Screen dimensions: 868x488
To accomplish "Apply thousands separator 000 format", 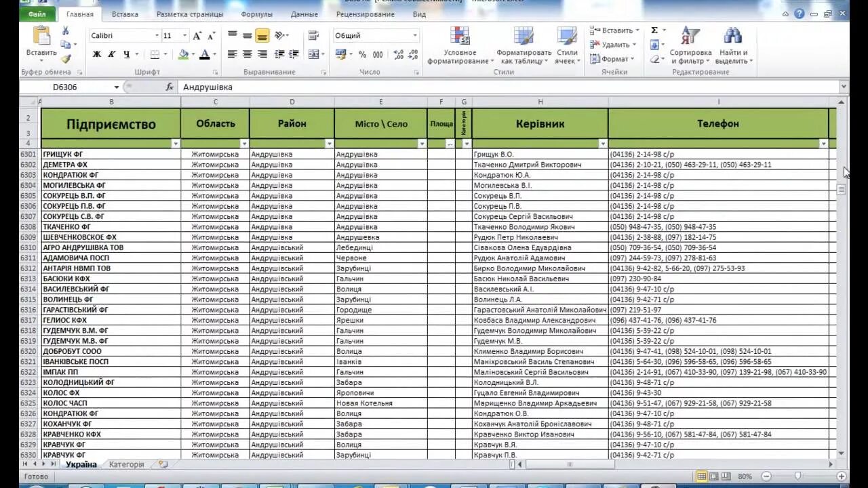I will pos(378,54).
